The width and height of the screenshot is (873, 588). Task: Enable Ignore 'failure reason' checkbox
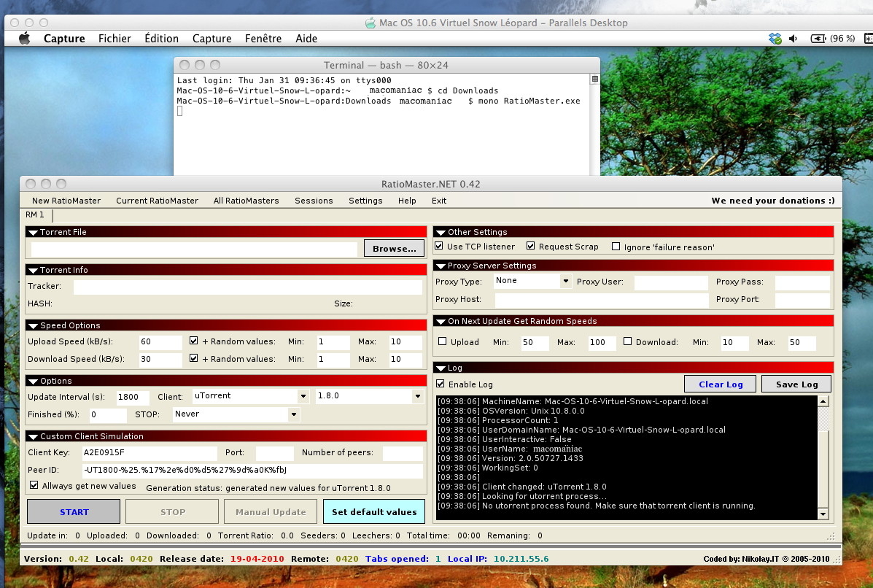click(616, 246)
